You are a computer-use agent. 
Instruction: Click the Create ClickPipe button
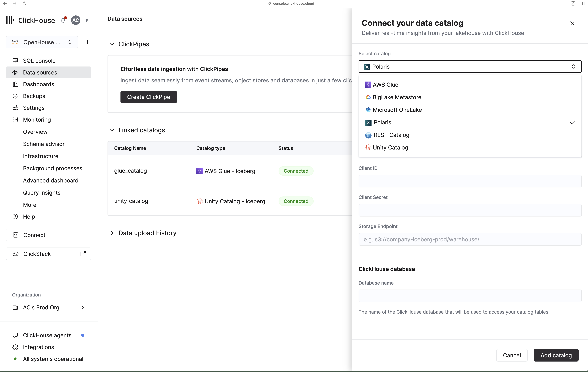click(x=149, y=97)
